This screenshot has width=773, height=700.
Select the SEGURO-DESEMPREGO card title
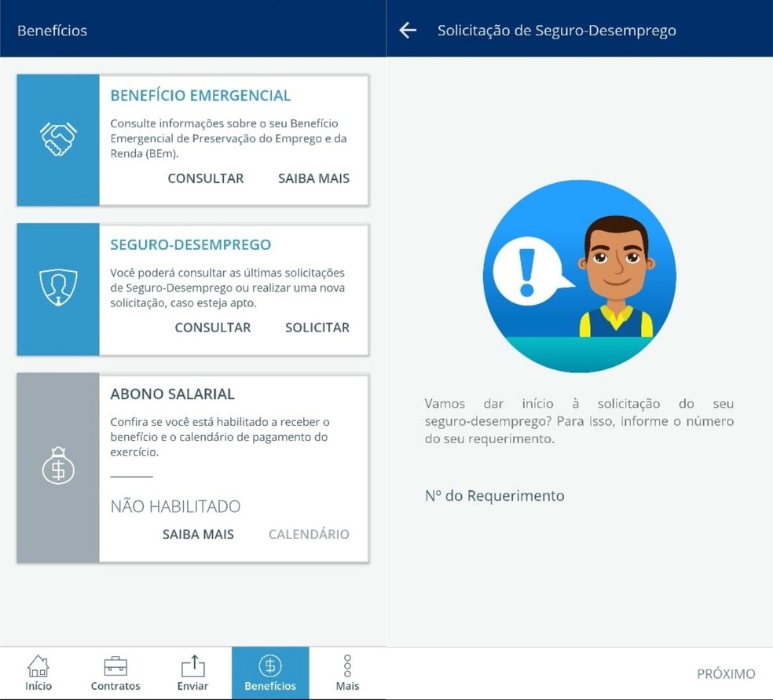click(191, 244)
